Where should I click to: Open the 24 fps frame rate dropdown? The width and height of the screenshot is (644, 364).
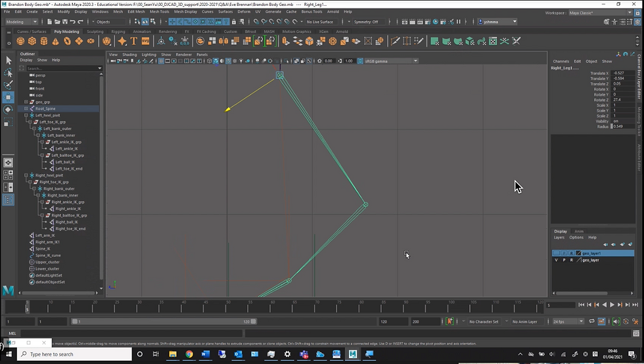coord(568,321)
